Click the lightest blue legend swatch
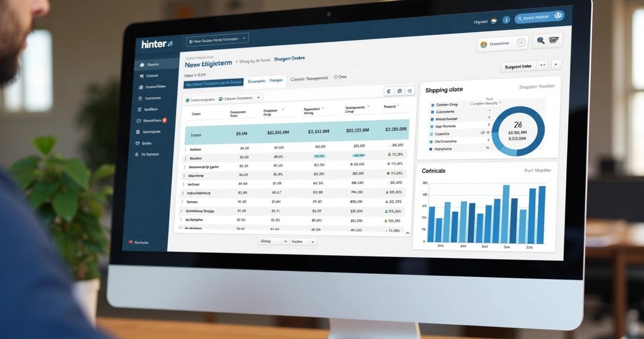 coord(431,135)
